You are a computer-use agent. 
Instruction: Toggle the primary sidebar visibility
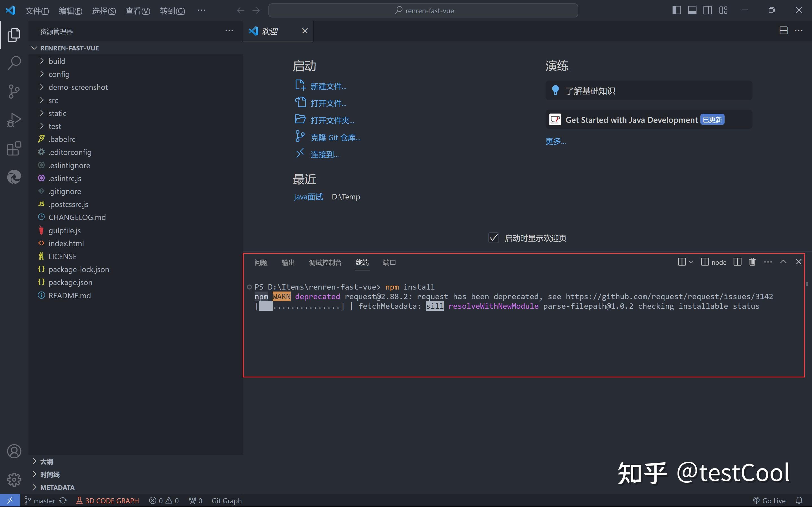coord(676,10)
